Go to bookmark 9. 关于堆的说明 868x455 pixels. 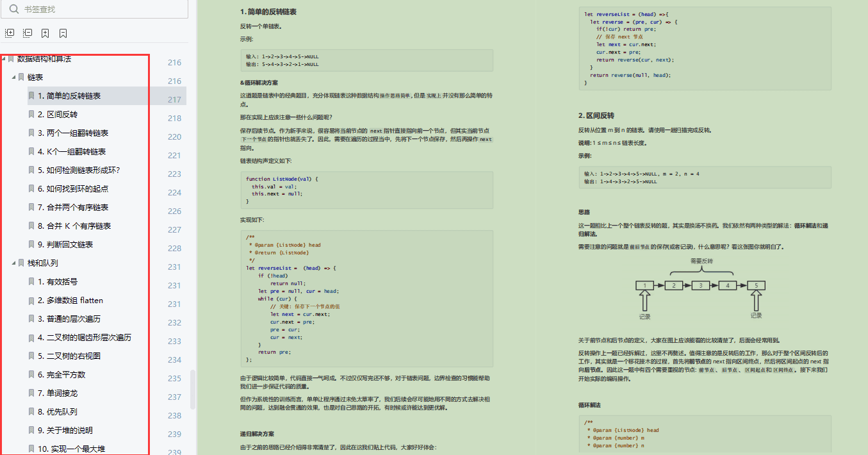click(x=65, y=430)
